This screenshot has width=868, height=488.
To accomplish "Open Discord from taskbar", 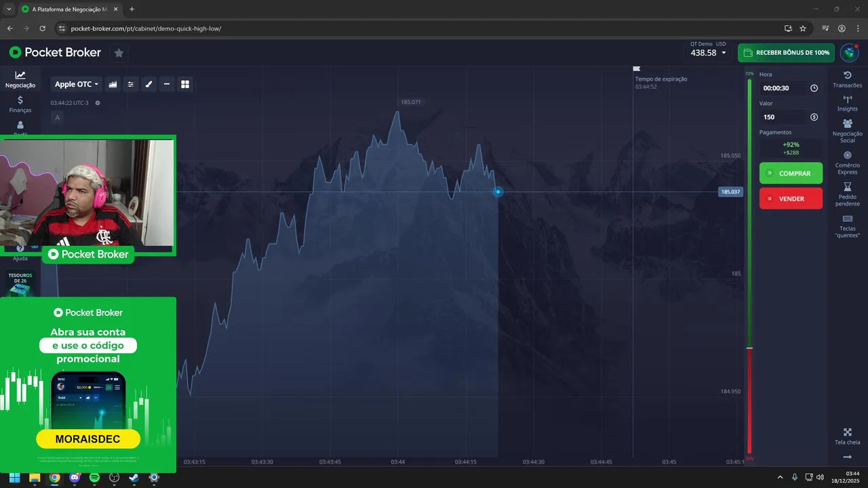I will tap(75, 477).
